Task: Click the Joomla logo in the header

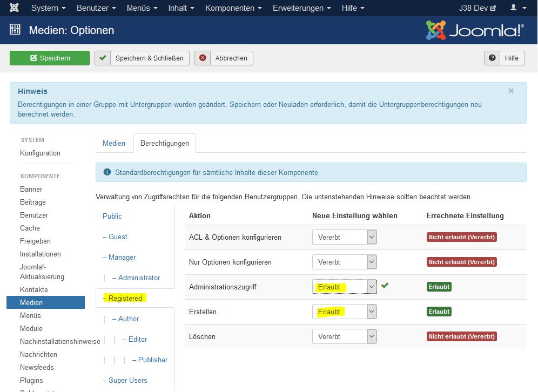Action: tap(474, 31)
